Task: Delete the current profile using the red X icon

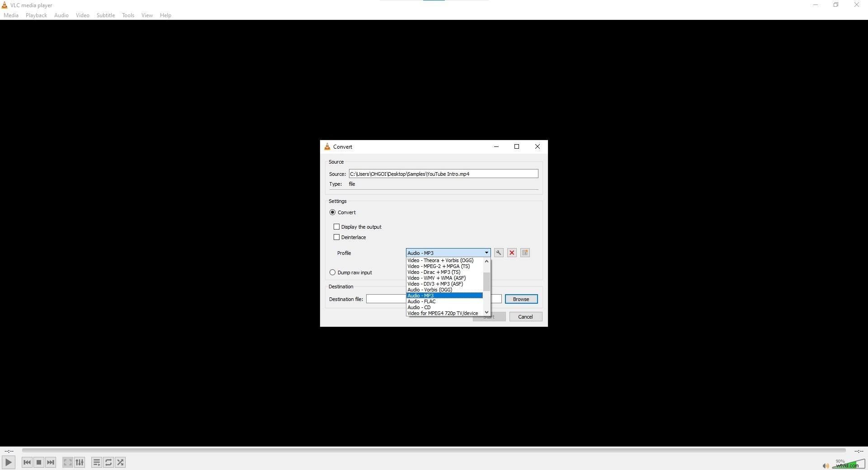Action: pyautogui.click(x=511, y=253)
